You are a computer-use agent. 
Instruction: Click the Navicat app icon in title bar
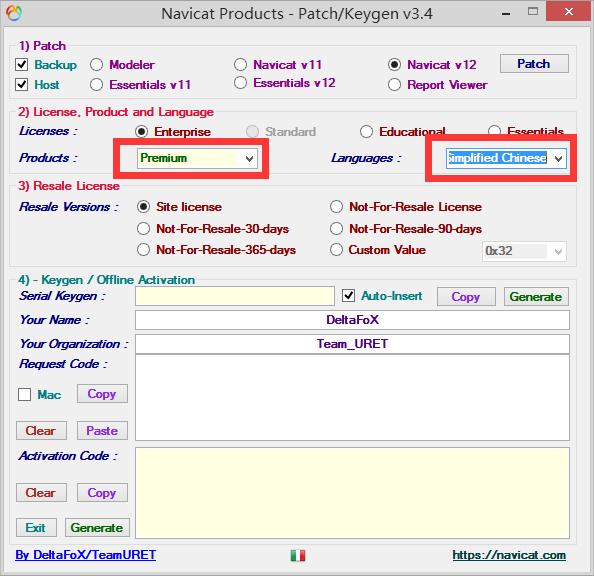point(14,14)
